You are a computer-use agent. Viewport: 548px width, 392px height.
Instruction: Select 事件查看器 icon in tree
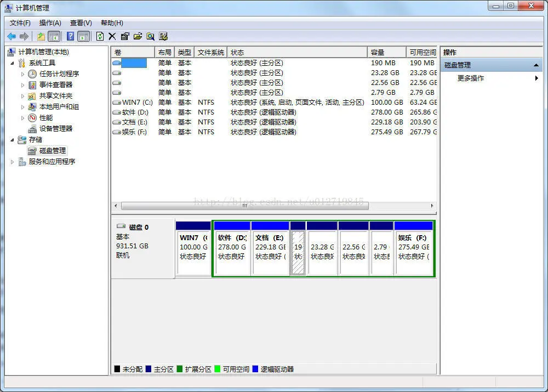[32, 85]
